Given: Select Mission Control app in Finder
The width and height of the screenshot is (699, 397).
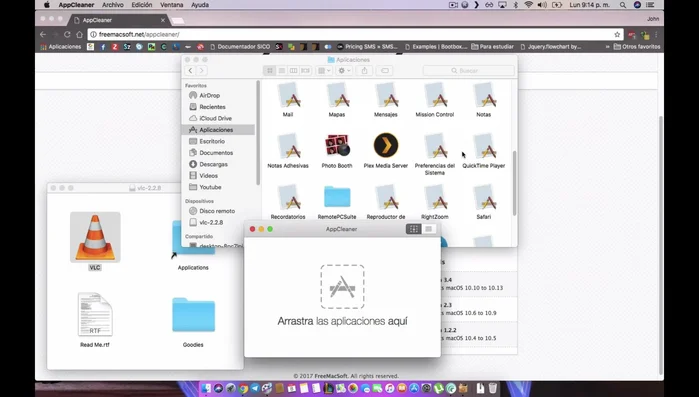Looking at the screenshot, I should (x=435, y=95).
